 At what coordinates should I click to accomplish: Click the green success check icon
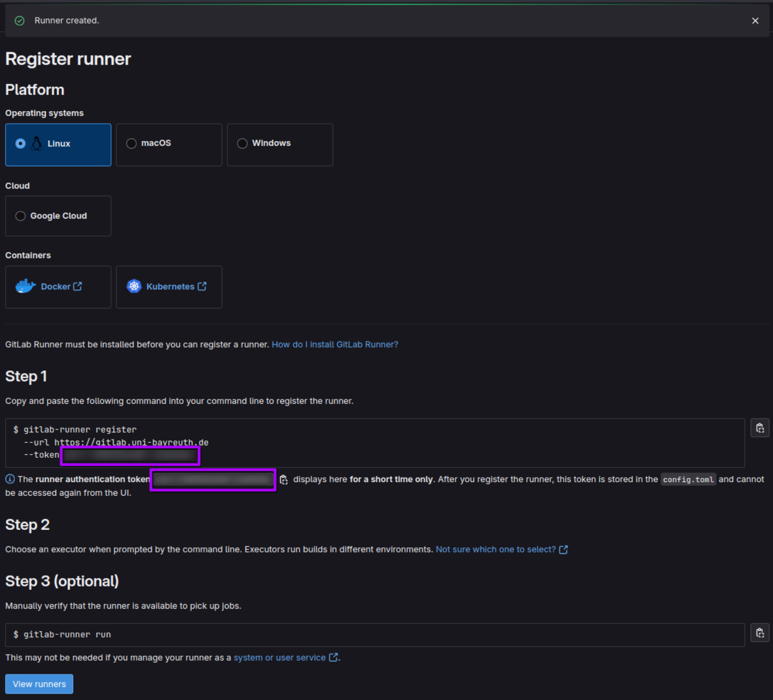[20, 20]
